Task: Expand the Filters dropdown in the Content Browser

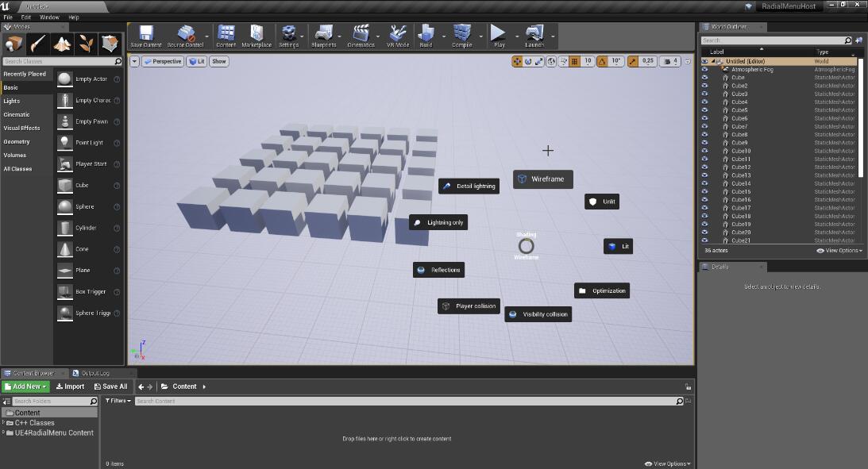Action: click(x=118, y=402)
